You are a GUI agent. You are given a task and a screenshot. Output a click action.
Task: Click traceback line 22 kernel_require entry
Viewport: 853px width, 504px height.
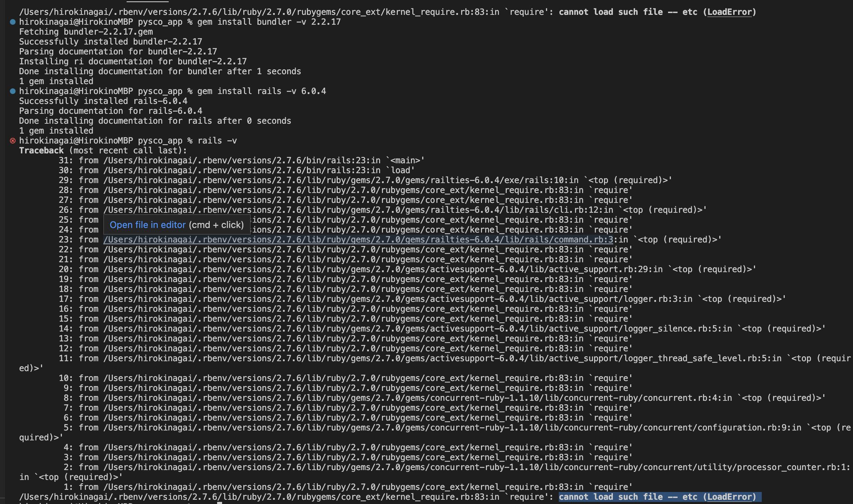coord(346,250)
